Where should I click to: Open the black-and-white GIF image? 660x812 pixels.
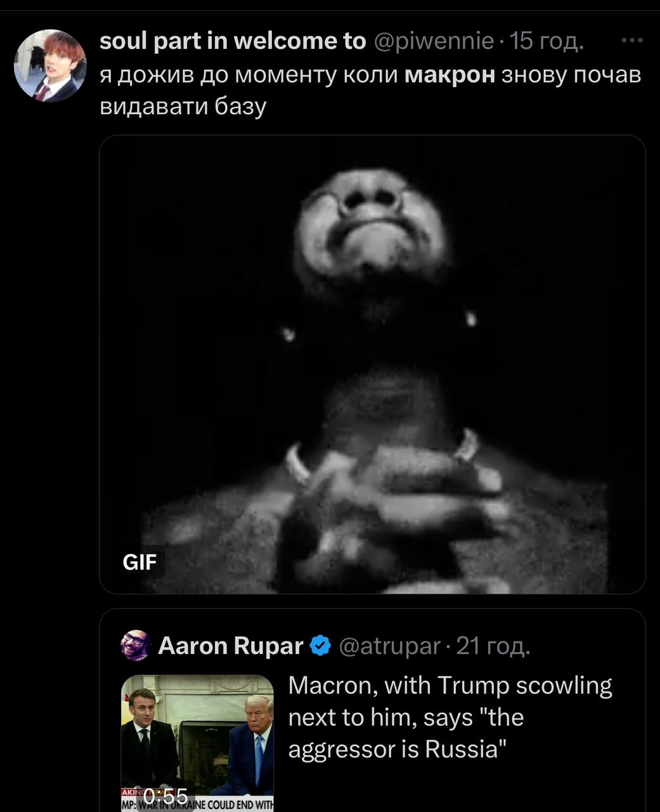click(372, 364)
